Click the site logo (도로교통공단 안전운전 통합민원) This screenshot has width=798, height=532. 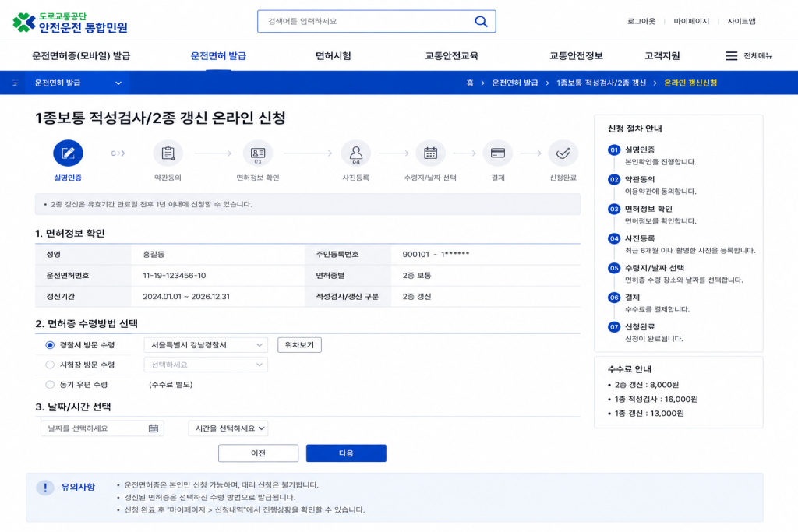(x=70, y=23)
